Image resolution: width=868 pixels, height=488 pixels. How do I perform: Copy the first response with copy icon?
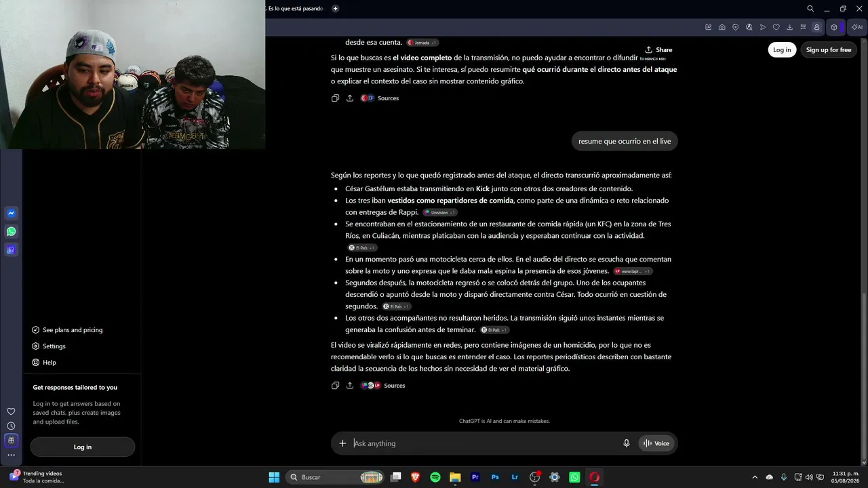coord(335,98)
